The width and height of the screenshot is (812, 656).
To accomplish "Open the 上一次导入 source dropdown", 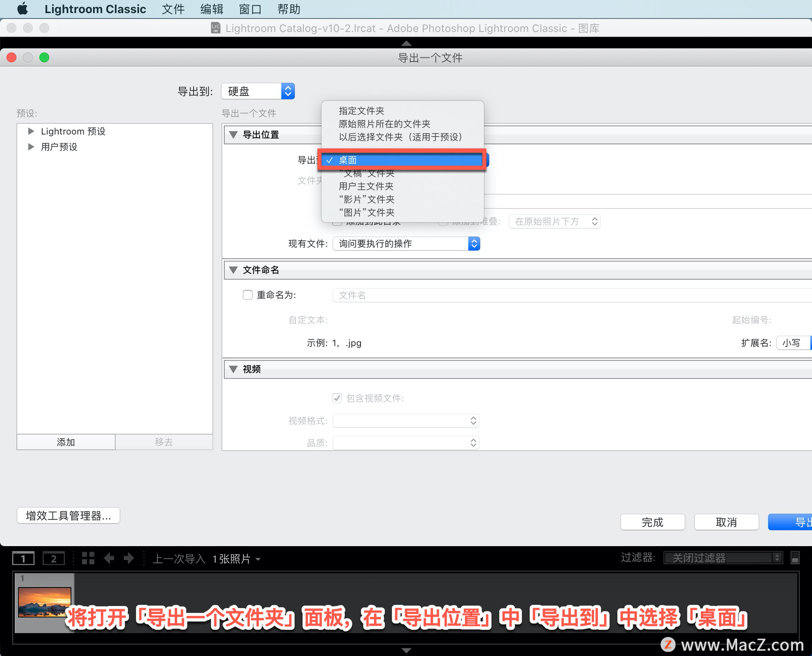I will point(206,559).
